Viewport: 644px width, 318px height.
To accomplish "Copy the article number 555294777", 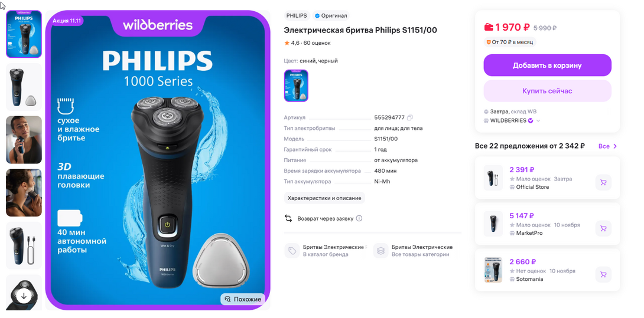I will (x=409, y=118).
